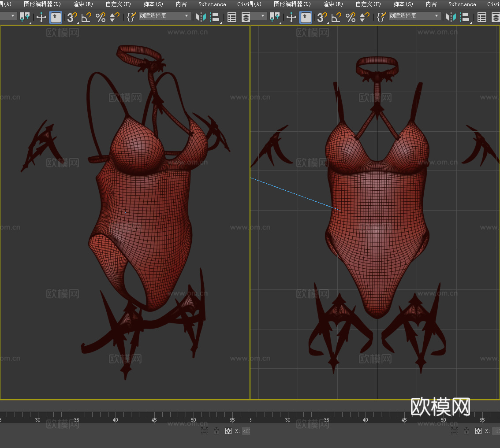Screen dimensions: 500x448
Task: Jump to frame 40 on left timeline
Action: [x=116, y=420]
